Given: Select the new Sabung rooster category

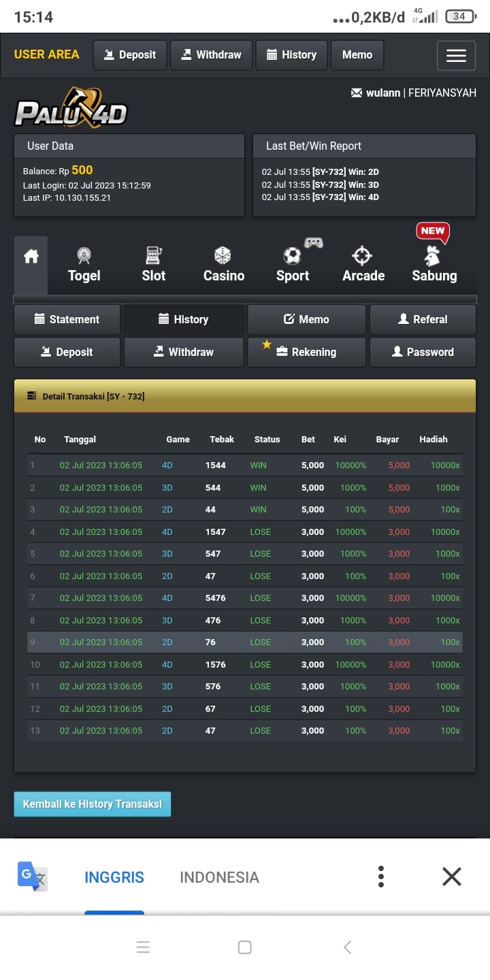Looking at the screenshot, I should click(x=434, y=265).
